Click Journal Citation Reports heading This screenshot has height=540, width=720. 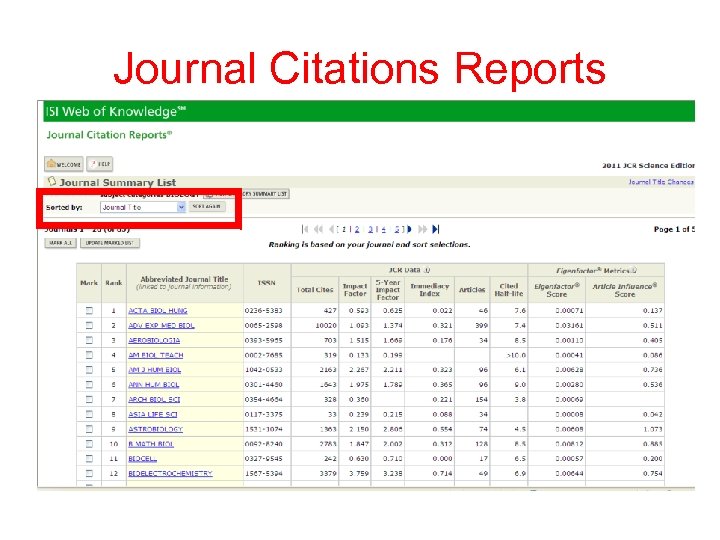pyautogui.click(x=109, y=135)
